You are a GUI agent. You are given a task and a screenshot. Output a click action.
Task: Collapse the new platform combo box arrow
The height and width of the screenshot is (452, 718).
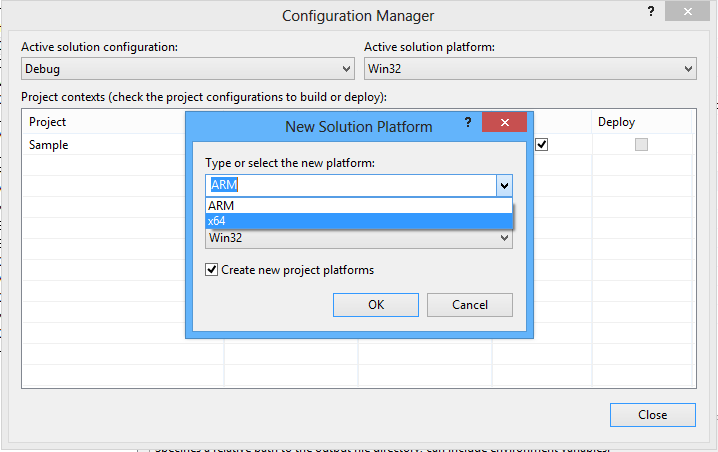tap(504, 185)
